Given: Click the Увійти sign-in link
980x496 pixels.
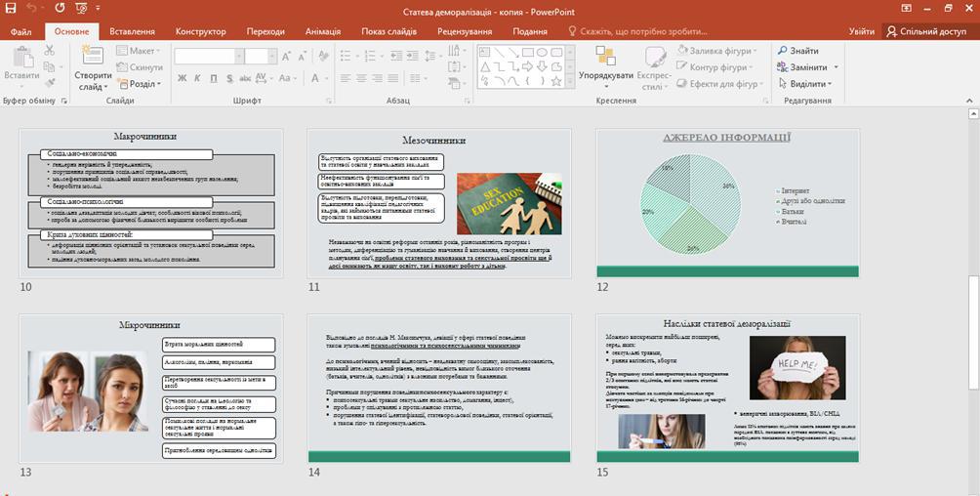Looking at the screenshot, I should click(862, 31).
